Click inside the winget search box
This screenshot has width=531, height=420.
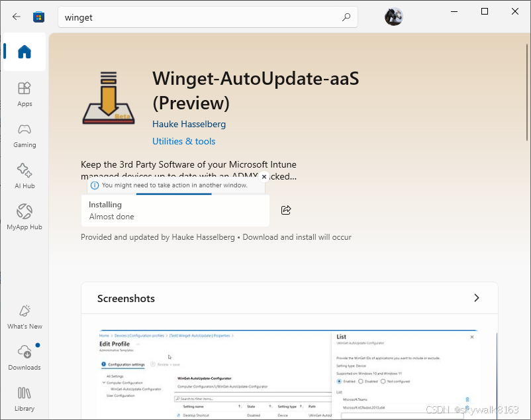208,17
